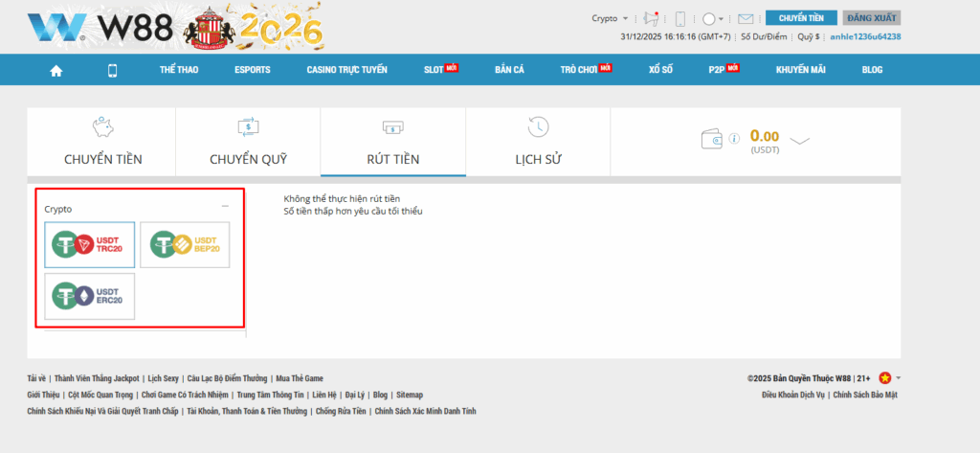
Task: Choose the USDT ERC20 withdrawal option
Action: 90,296
